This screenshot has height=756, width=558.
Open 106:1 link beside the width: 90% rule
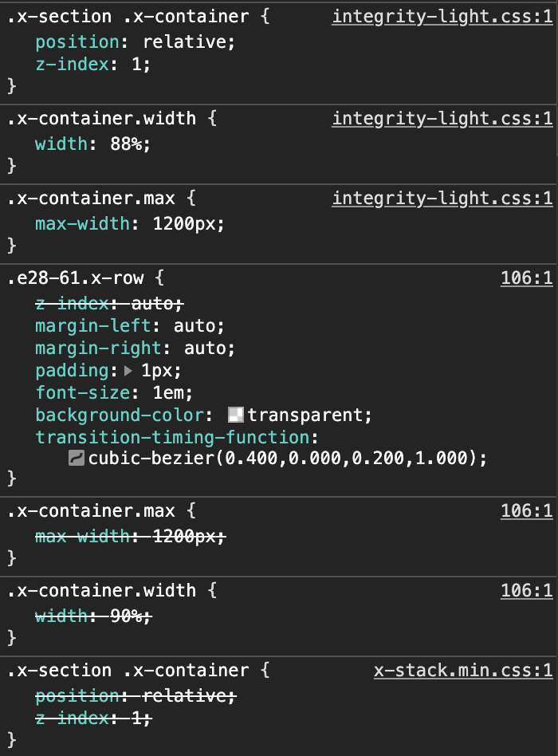pyautogui.click(x=526, y=591)
